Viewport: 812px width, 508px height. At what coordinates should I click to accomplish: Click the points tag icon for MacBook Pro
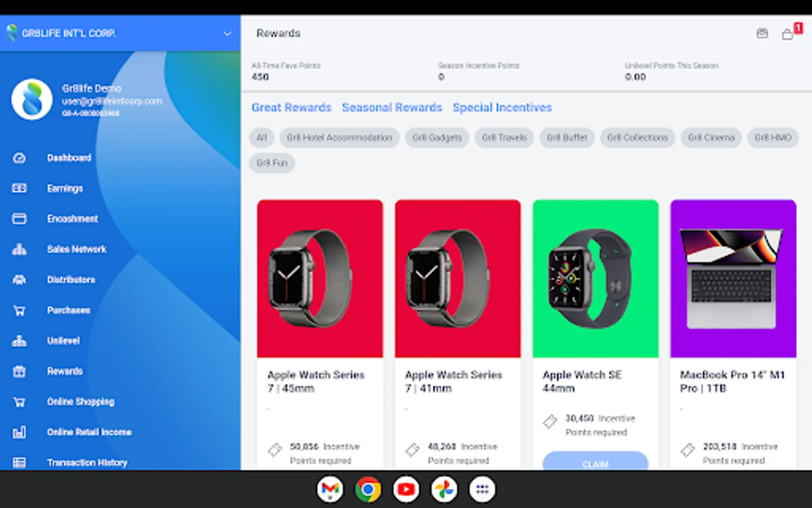pos(687,450)
